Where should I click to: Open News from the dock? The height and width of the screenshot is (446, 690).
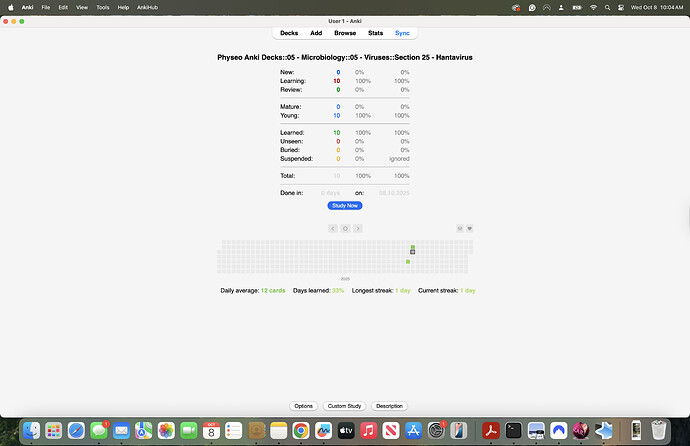pos(391,431)
